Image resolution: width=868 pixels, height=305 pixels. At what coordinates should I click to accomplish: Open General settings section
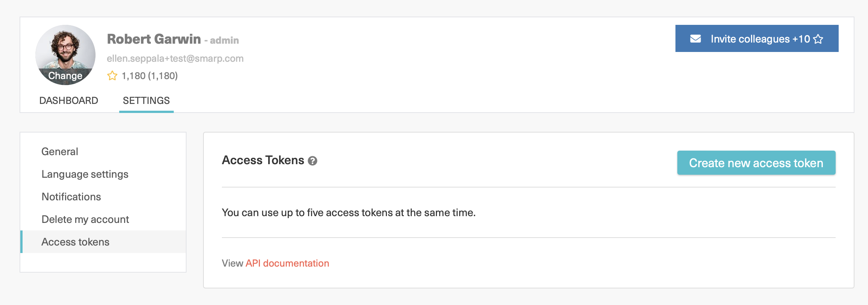[x=60, y=151]
